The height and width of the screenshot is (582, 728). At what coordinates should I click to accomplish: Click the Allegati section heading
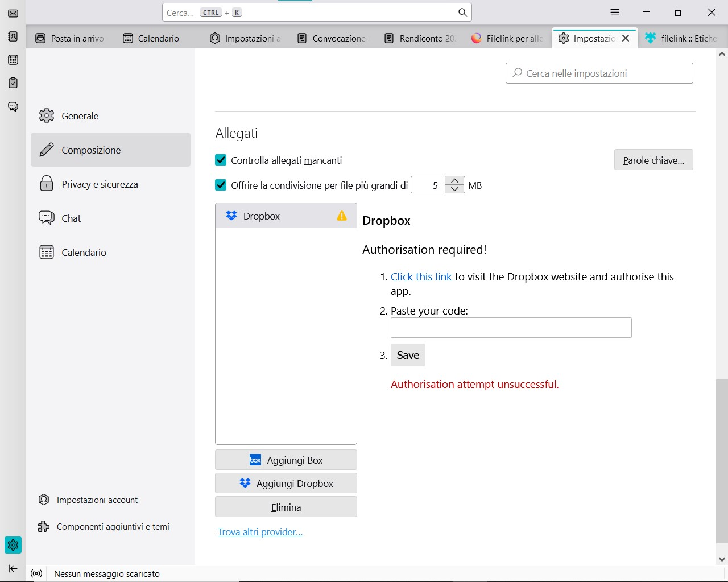point(237,133)
